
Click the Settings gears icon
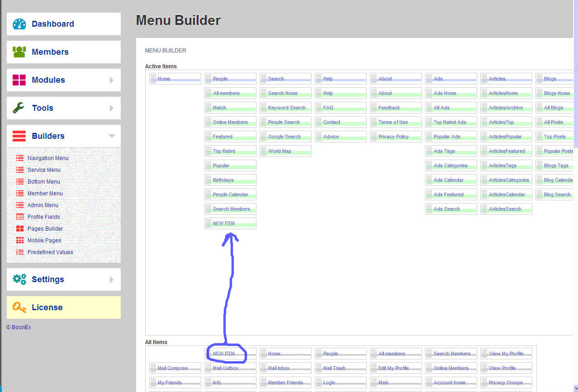tap(19, 279)
